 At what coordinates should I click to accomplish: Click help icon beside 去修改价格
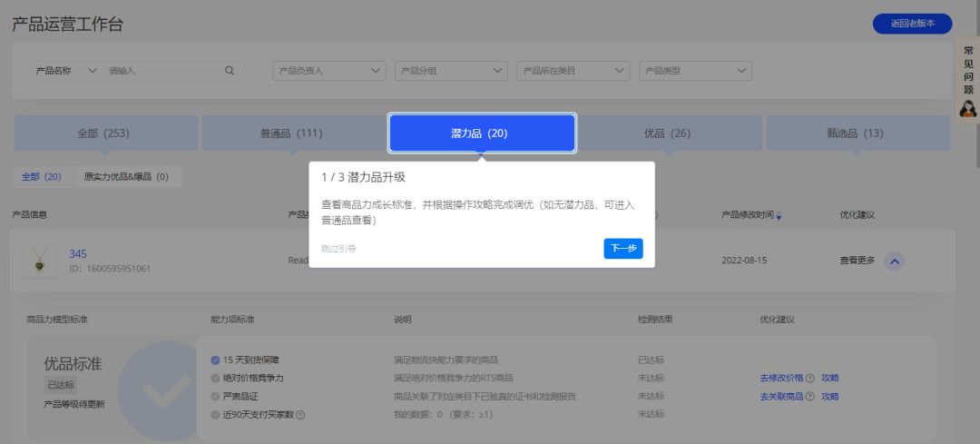point(810,379)
